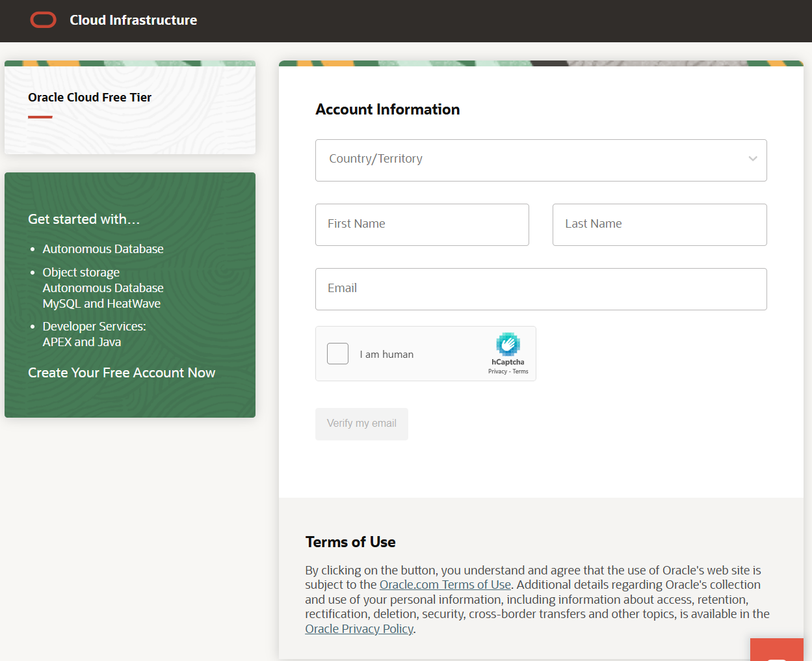Click the "Verify my email" button
The width and height of the screenshot is (812, 661).
pos(361,424)
